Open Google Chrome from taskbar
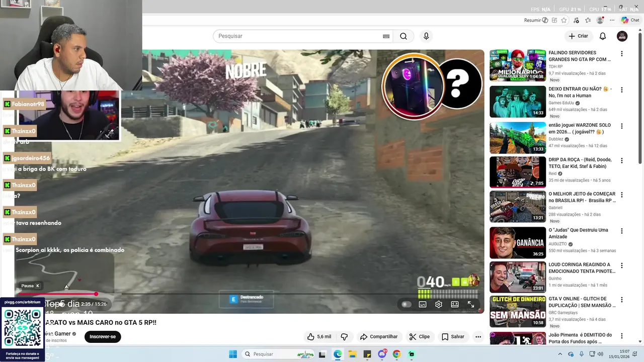Viewport: 644px width, 362px height. [396, 354]
